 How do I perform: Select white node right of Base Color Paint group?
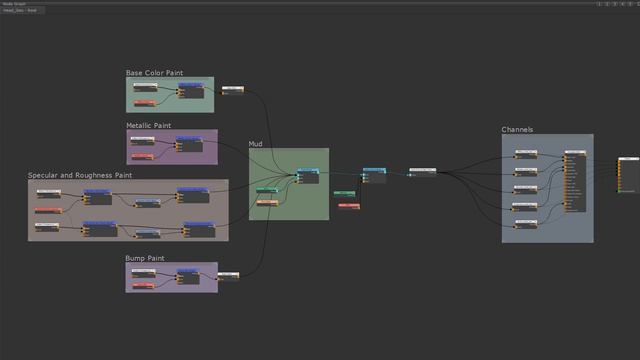point(233,90)
